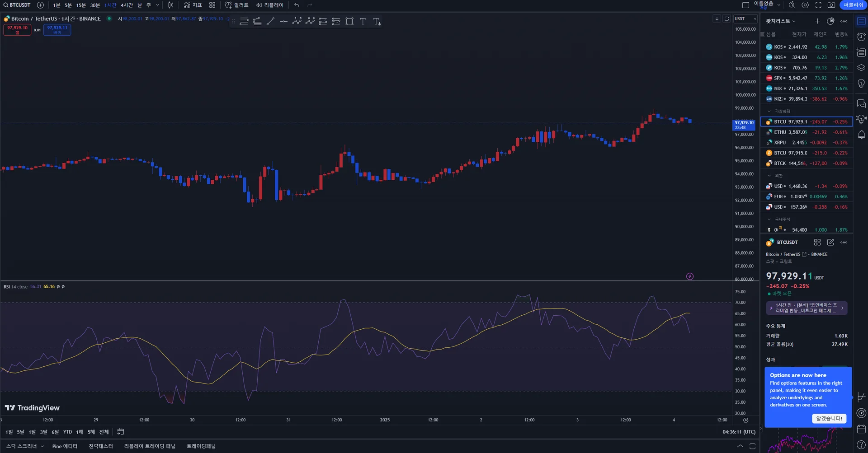Screen dimensions: 868x453
Task: Switch to 30분 timeframe
Action: click(95, 5)
